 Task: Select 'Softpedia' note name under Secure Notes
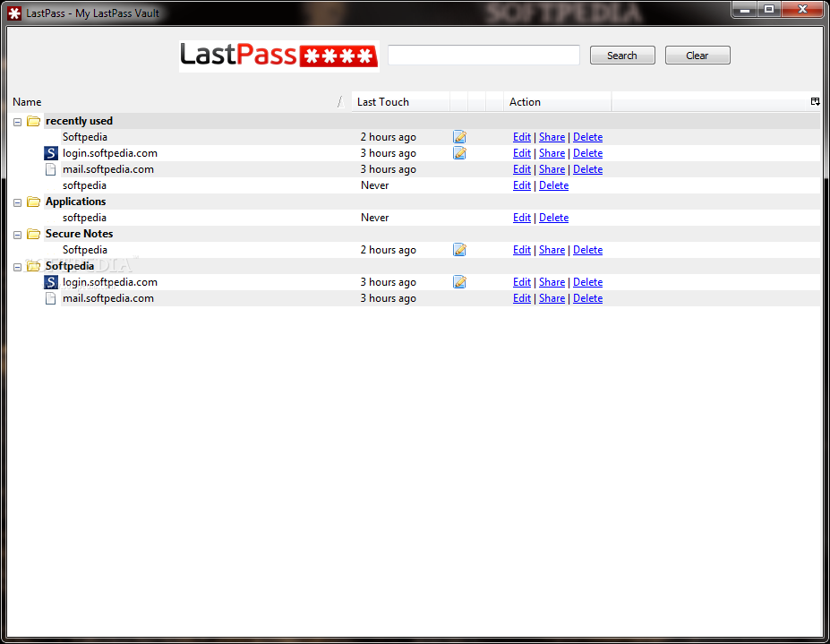pos(85,250)
